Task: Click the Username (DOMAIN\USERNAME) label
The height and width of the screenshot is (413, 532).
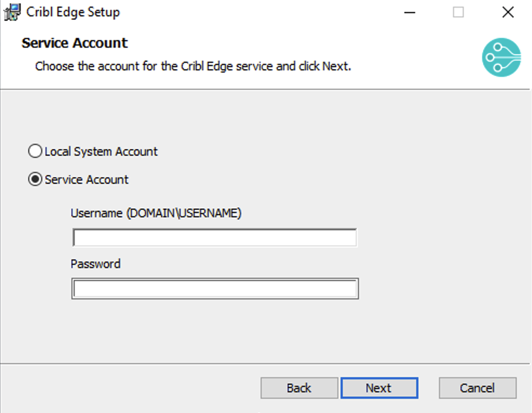Action: 156,213
